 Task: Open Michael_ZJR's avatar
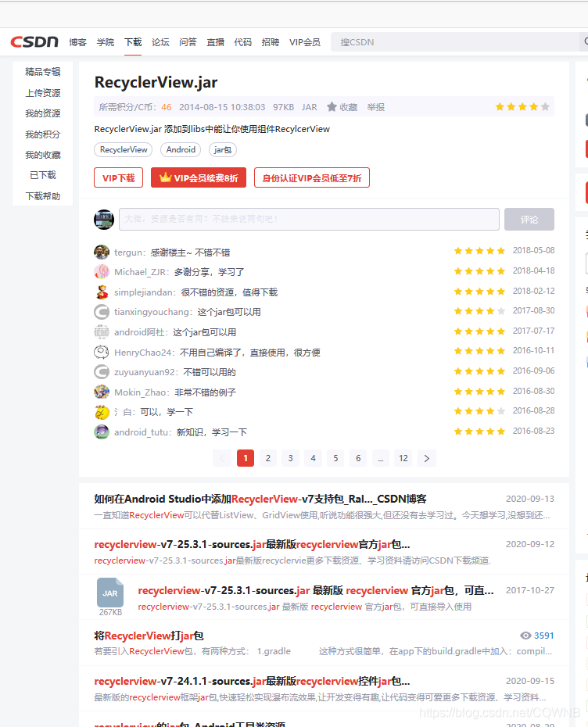[102, 272]
